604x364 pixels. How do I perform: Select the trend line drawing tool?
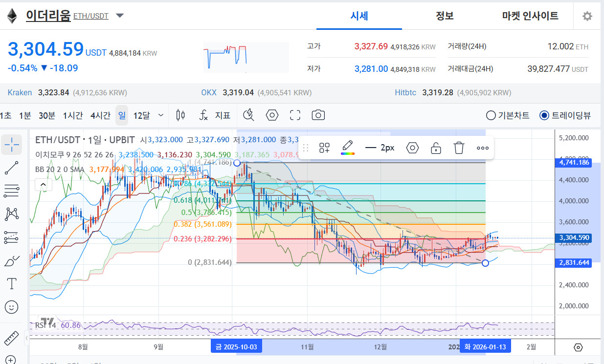pos(12,168)
